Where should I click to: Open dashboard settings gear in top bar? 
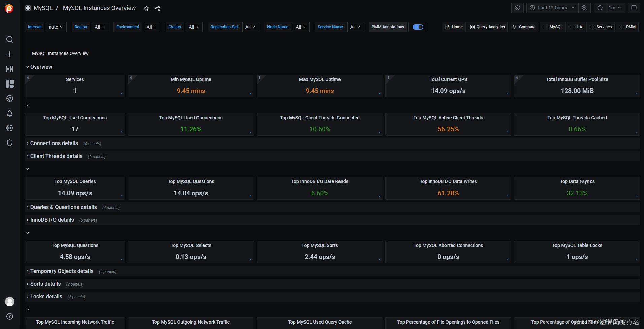pyautogui.click(x=517, y=8)
